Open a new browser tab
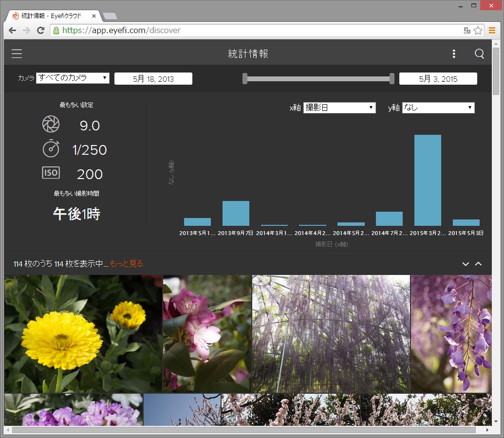The height and width of the screenshot is (438, 504). pos(110,16)
